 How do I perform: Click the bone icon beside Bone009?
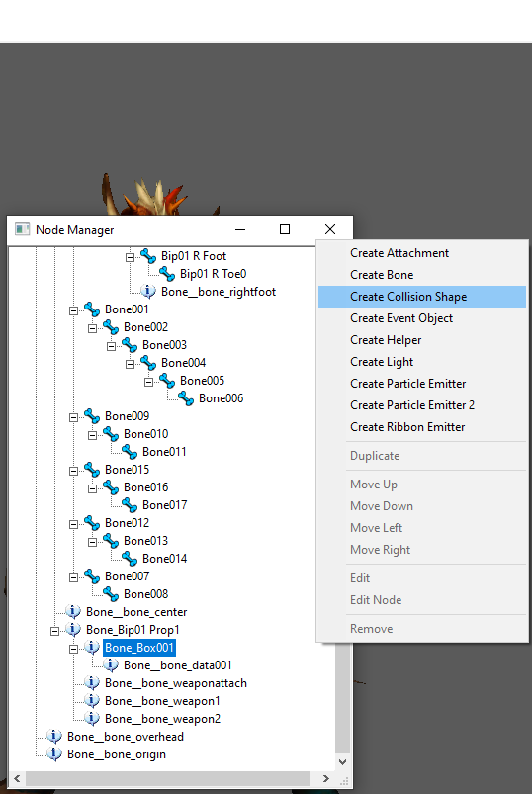click(92, 416)
